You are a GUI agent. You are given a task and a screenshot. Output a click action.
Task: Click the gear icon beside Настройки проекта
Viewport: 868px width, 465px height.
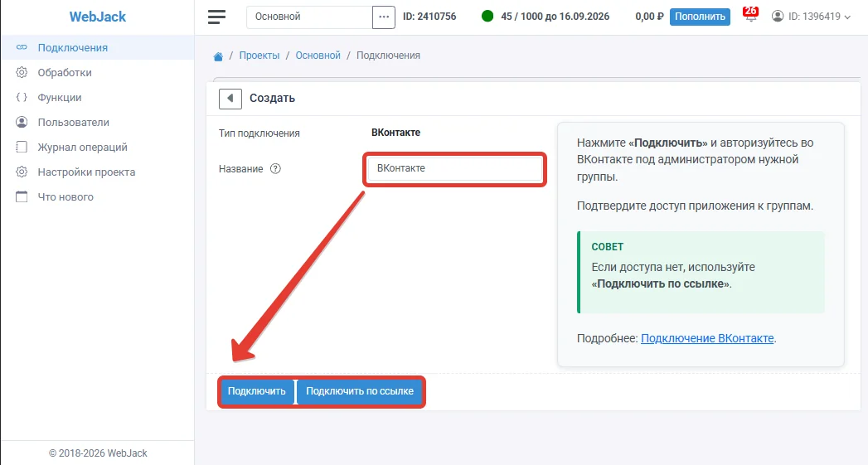pos(22,172)
